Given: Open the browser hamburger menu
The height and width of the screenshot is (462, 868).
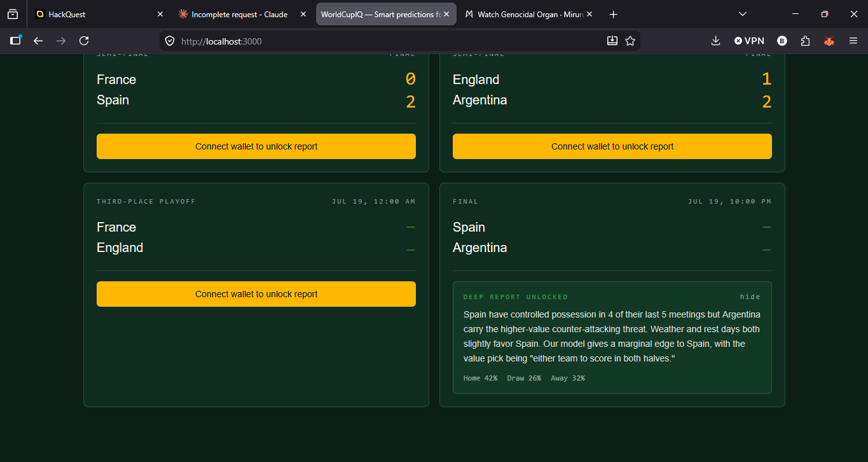Looking at the screenshot, I should pyautogui.click(x=853, y=41).
